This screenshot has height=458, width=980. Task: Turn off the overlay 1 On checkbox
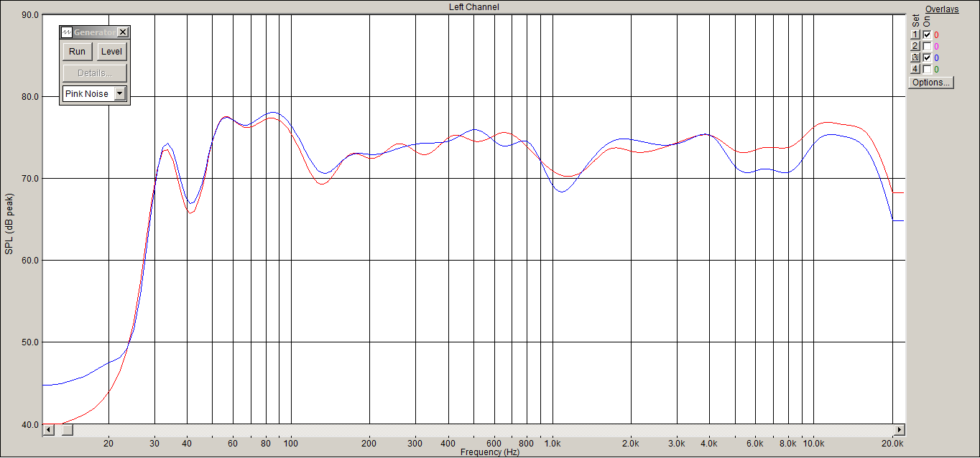927,34
